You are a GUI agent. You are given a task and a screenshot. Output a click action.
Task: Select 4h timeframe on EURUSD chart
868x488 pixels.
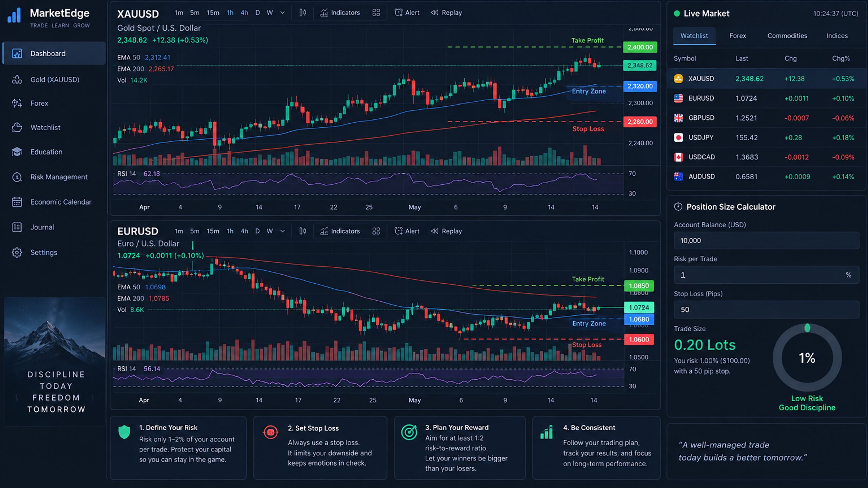[x=244, y=231]
